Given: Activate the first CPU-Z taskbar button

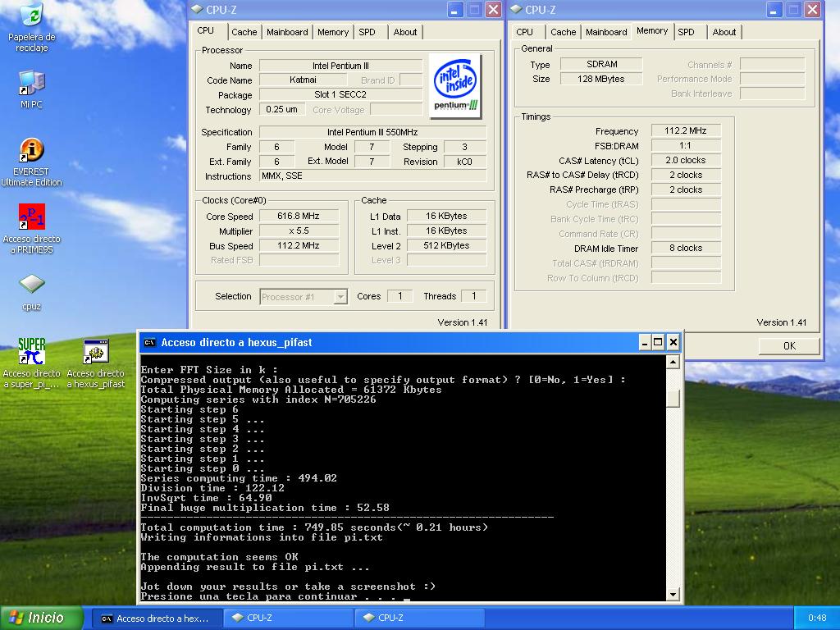Looking at the screenshot, I should (x=288, y=619).
